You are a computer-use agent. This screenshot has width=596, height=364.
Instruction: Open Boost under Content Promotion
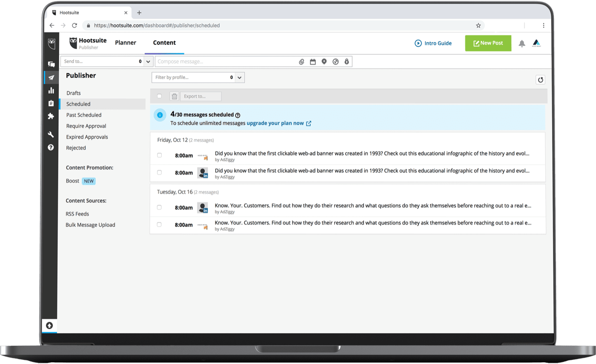coord(72,181)
